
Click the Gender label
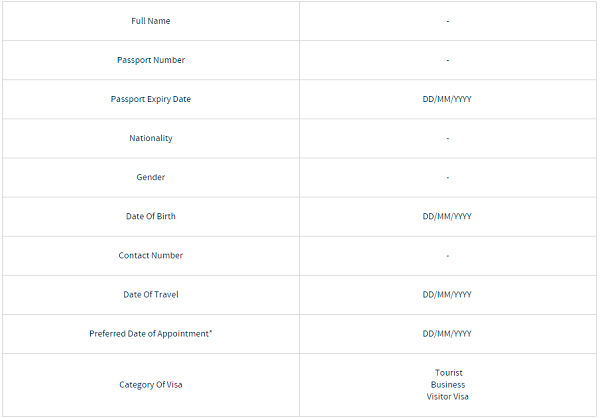(x=151, y=177)
